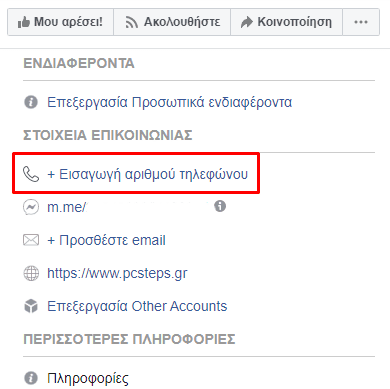Screen dimensions: 390x389
Task: Click the info icon after m.me link
Action: [220, 206]
